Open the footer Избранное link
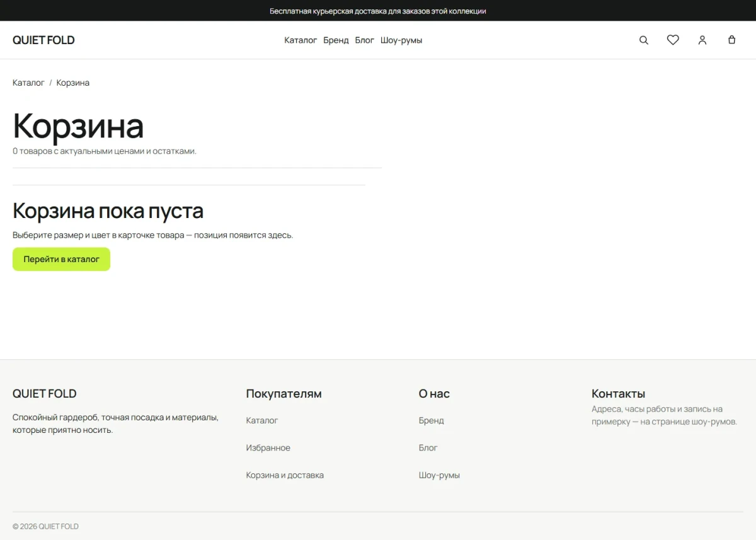Image resolution: width=756 pixels, height=540 pixels. coord(268,448)
